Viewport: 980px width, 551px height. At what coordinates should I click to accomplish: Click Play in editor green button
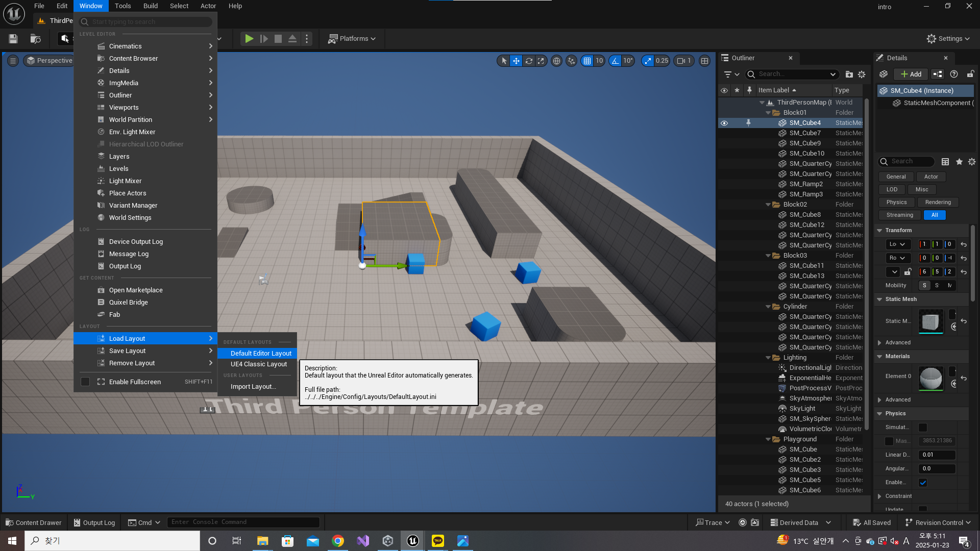pos(249,38)
